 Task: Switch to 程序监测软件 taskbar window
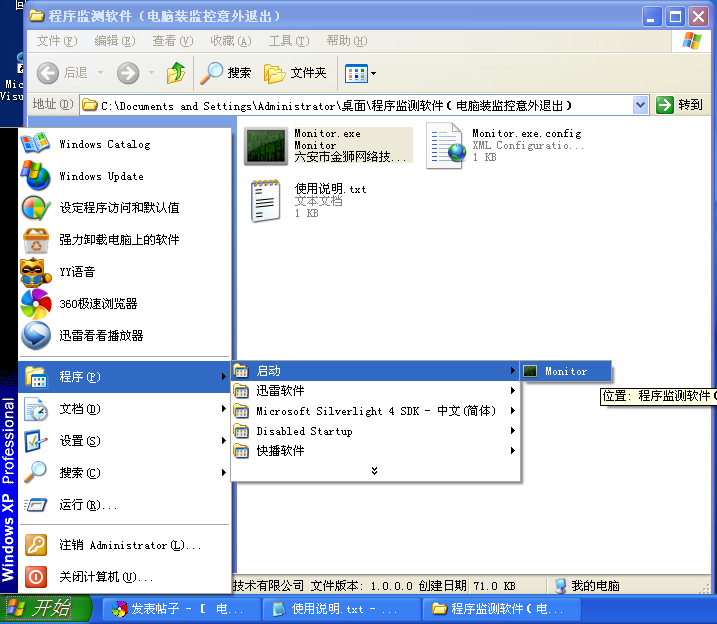501,609
